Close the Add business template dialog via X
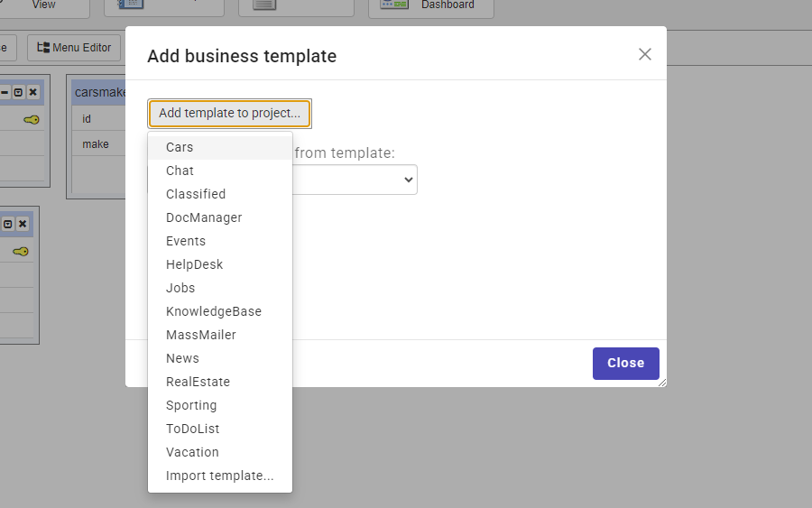The height and width of the screenshot is (508, 812). click(x=645, y=54)
